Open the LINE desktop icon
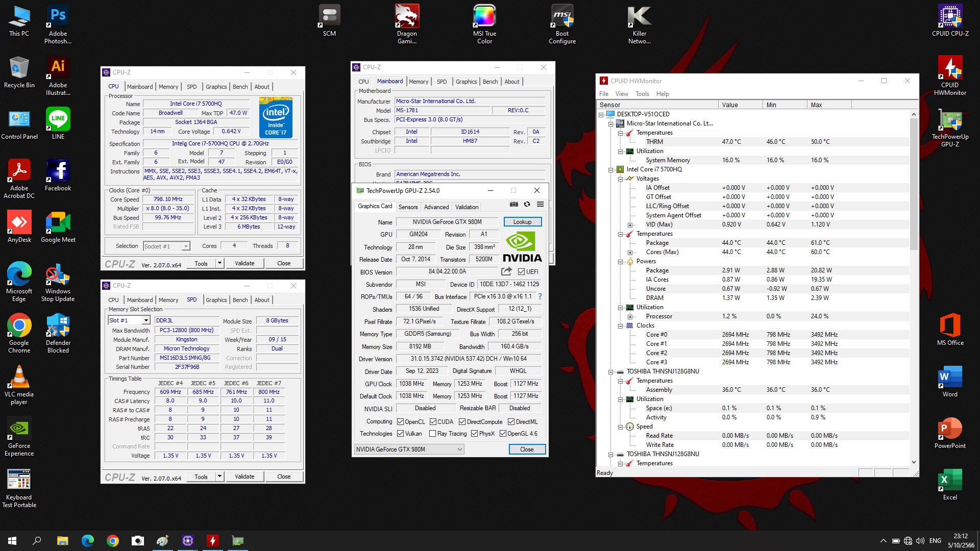This screenshot has width=980, height=551. pyautogui.click(x=58, y=123)
